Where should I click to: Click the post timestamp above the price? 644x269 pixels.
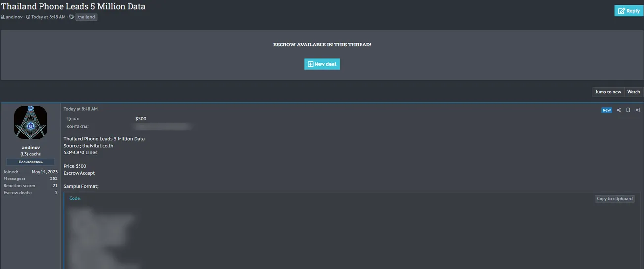(x=80, y=109)
